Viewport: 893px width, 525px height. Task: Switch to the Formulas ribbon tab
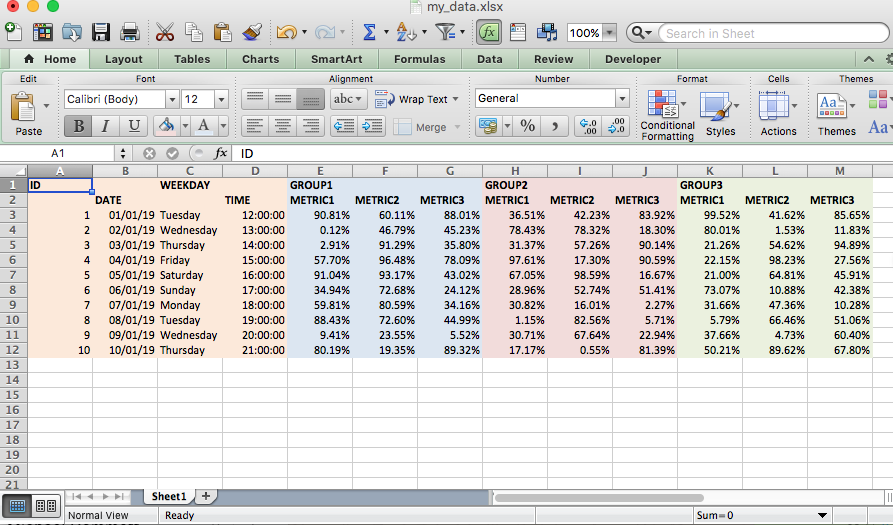point(419,59)
